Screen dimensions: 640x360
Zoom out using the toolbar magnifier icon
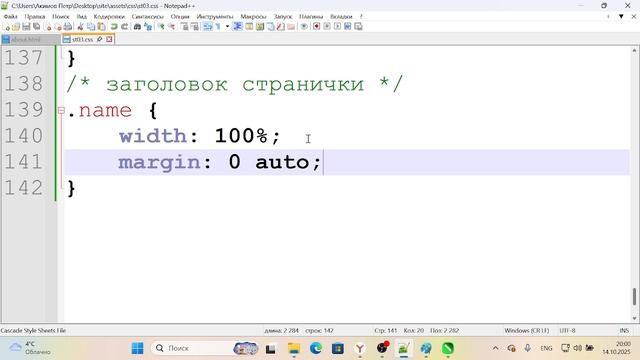pos(171,27)
